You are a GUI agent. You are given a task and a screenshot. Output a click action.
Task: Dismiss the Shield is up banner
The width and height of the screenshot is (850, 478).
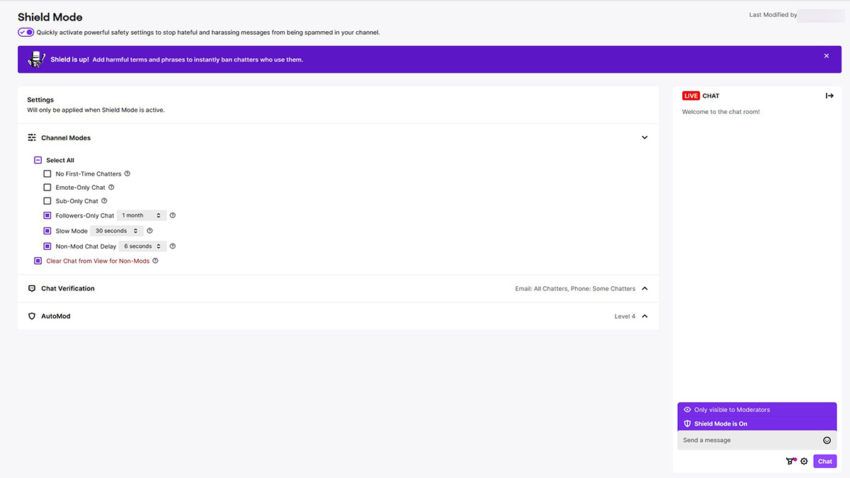coord(826,56)
